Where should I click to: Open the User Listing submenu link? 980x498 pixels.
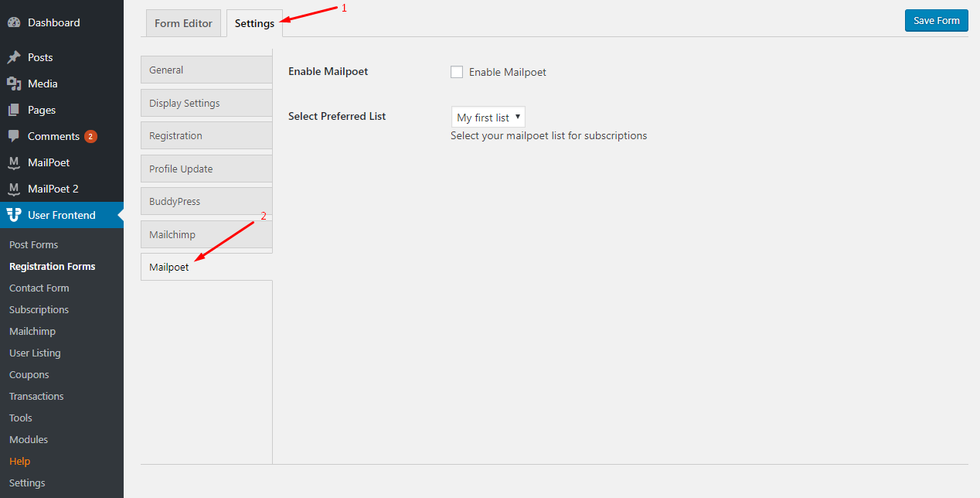(35, 353)
